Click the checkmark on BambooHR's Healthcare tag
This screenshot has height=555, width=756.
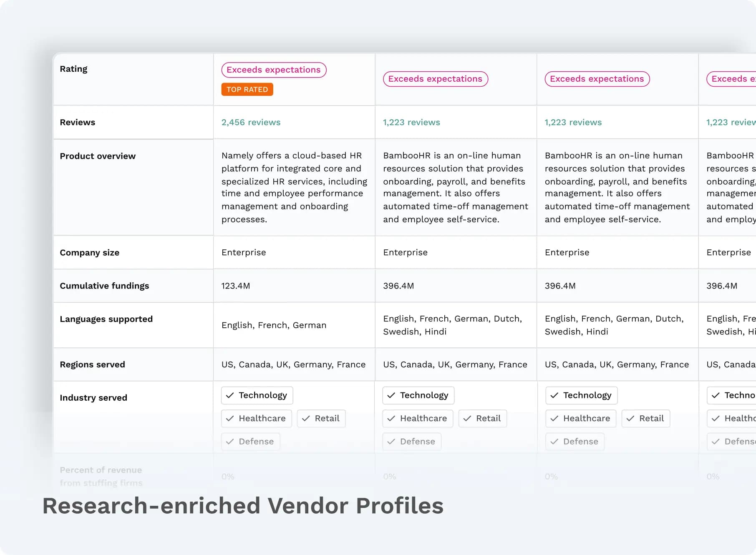(x=391, y=418)
